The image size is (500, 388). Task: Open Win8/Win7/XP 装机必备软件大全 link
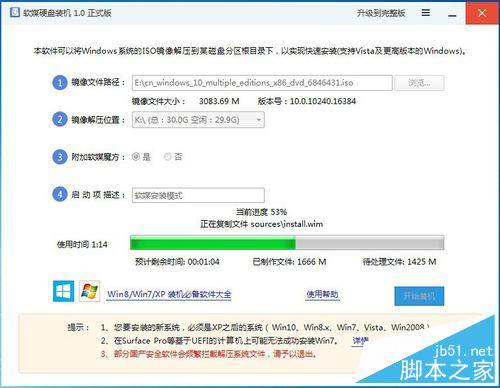169,294
